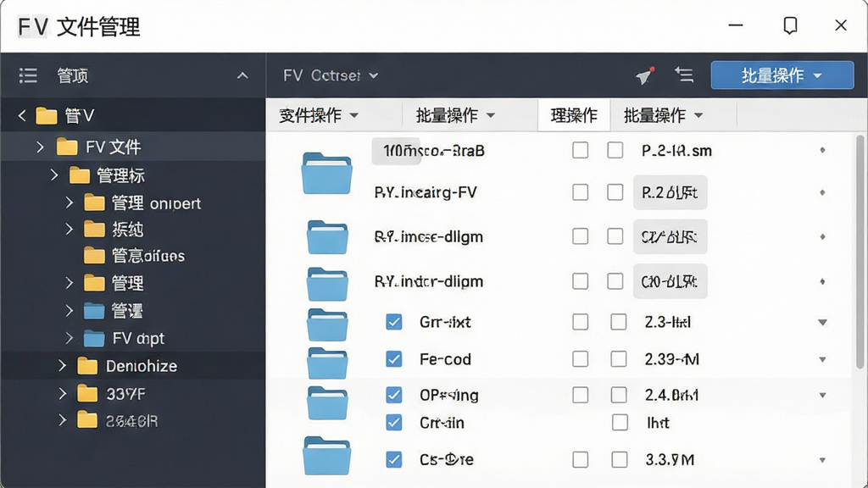868x488 pixels.
Task: Click the 100msco.-BraB name label
Action: pyautogui.click(x=433, y=151)
